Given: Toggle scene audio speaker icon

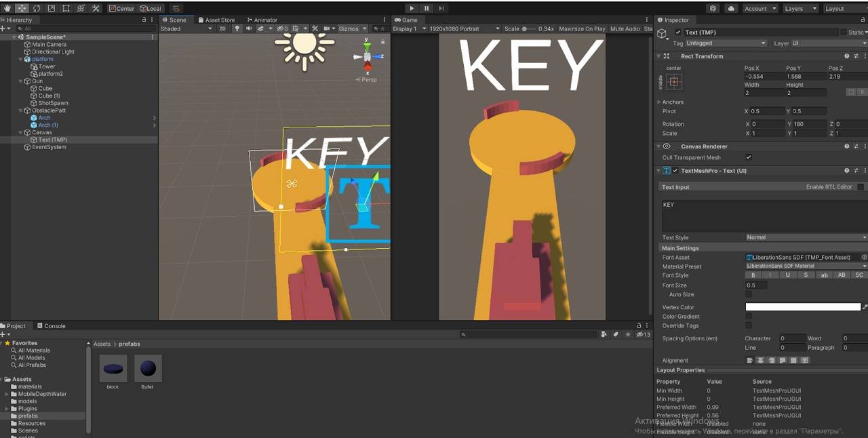Looking at the screenshot, I should [250, 28].
